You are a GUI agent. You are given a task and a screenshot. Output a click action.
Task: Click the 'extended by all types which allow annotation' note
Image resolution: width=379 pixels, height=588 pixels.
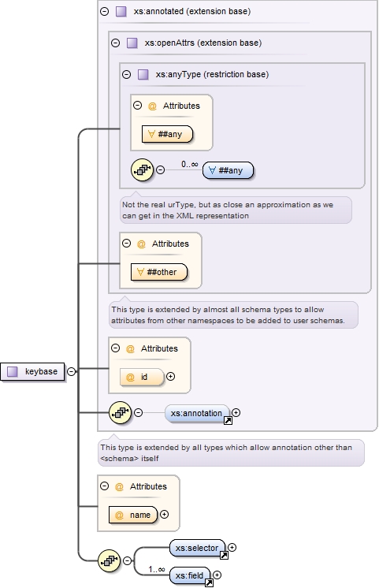(231, 453)
